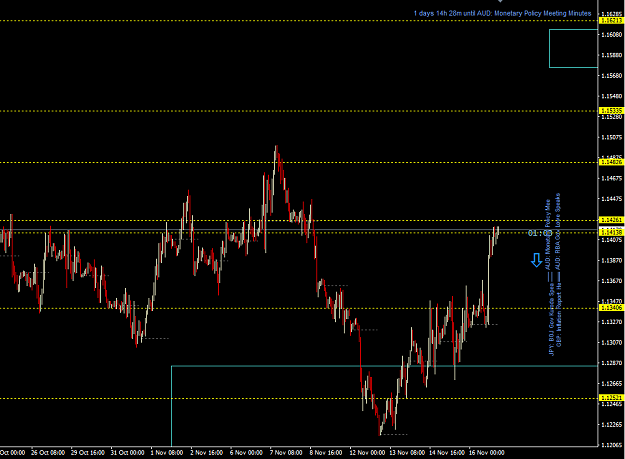Click the AUD RBA Gov Lowe Speaks label
The image size is (625, 459).
[558, 230]
